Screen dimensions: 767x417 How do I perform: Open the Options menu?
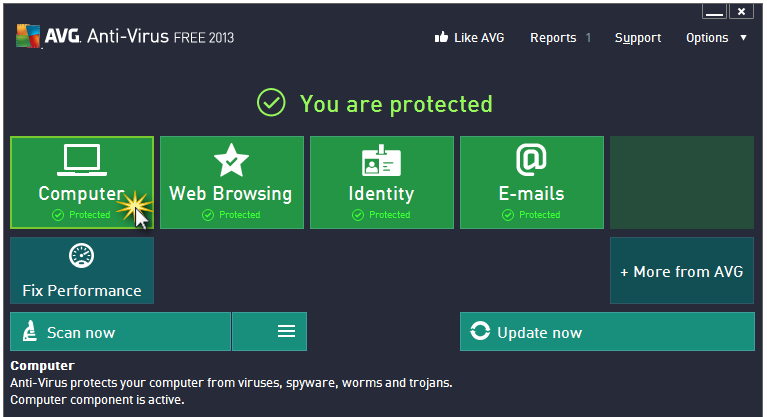(x=707, y=38)
